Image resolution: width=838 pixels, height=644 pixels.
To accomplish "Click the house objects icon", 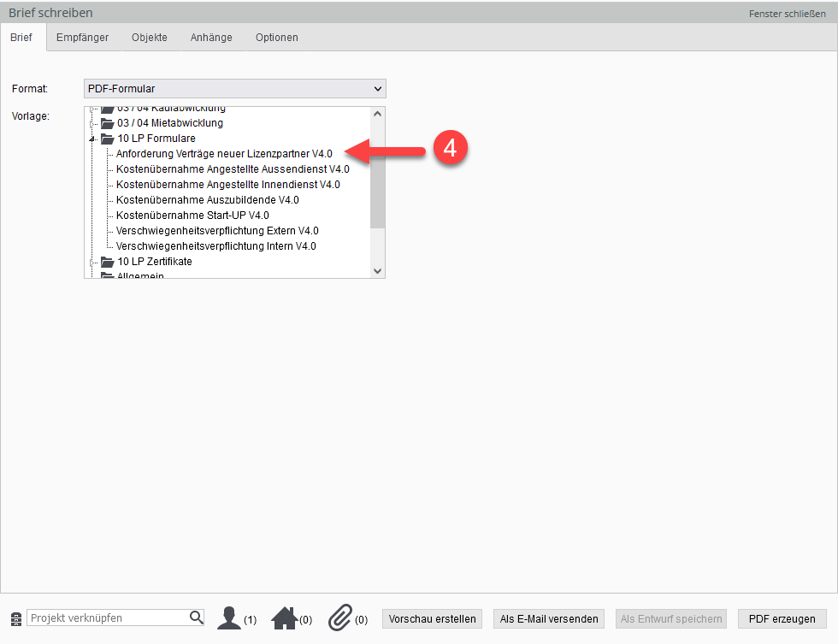I will click(x=284, y=617).
